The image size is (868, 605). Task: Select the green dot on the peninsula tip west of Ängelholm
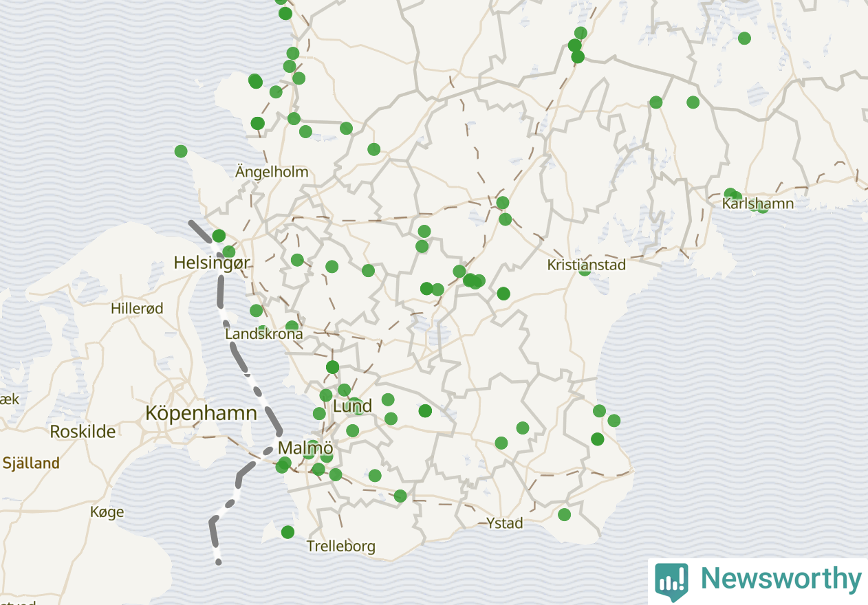coord(181,151)
